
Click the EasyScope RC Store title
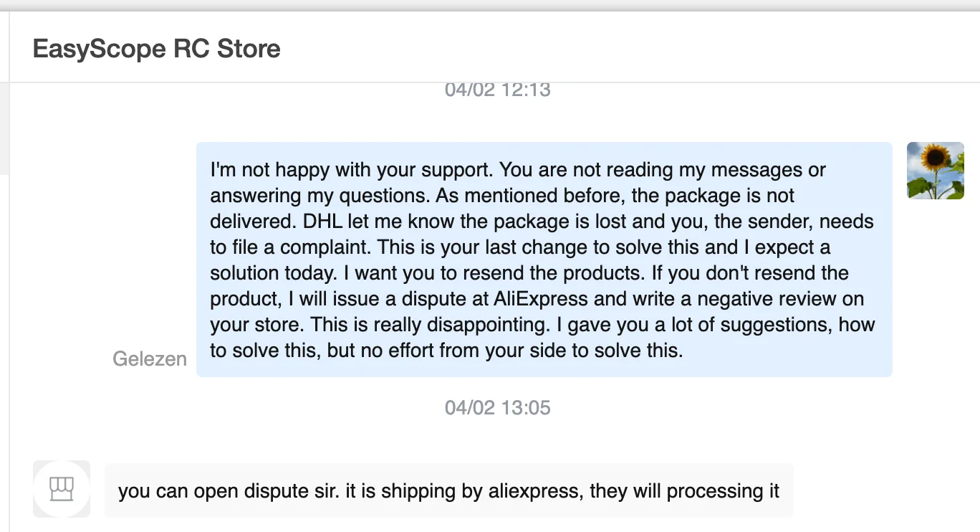click(156, 49)
